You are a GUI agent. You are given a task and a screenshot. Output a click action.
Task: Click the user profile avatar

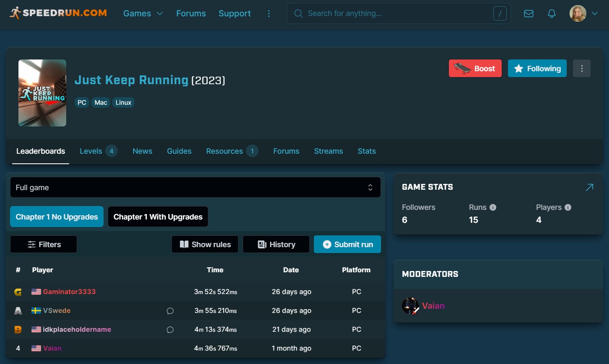tap(578, 13)
